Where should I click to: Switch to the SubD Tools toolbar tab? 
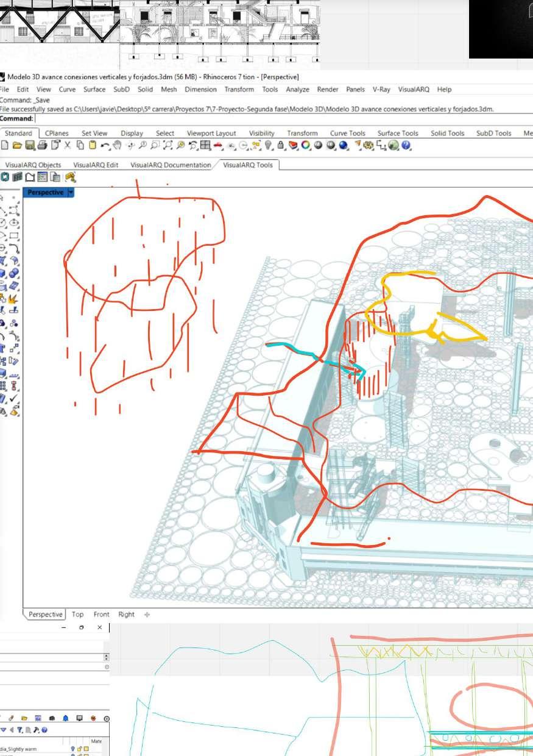point(493,133)
